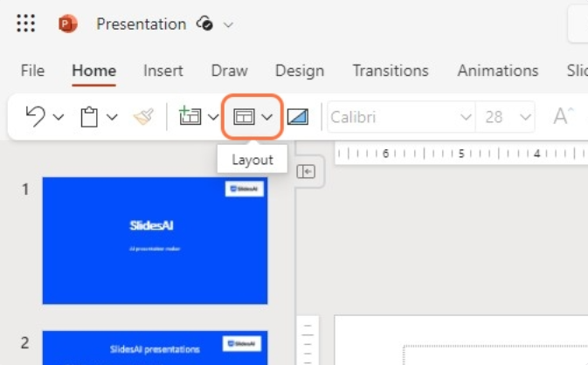Collapse the slide thumbnail pane

pos(306,171)
